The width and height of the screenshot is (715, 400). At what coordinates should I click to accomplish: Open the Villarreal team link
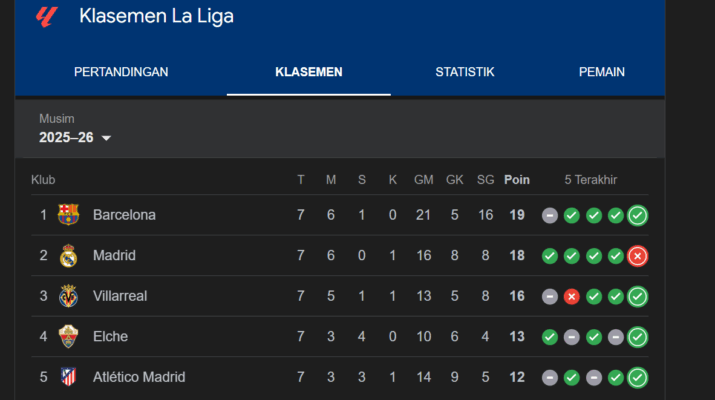click(122, 296)
